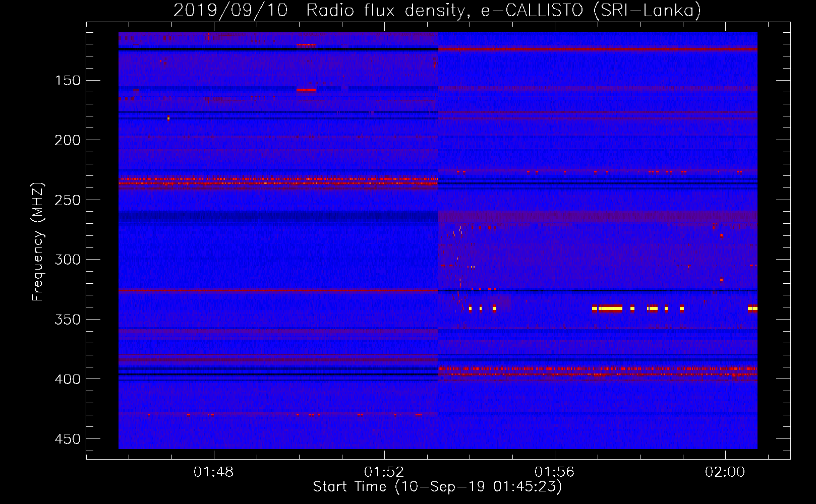Click the 300 frequency tick label
The height and width of the screenshot is (504, 816).
click(68, 260)
